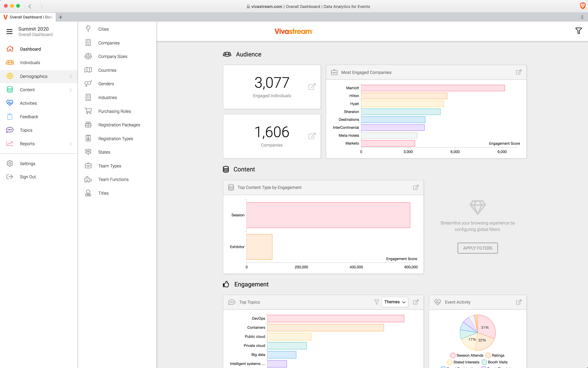Click the global filter funnel icon
588x368 pixels.
(x=579, y=31)
